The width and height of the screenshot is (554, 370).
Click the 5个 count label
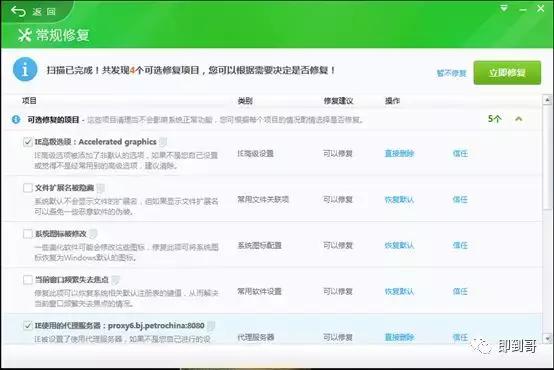point(495,119)
